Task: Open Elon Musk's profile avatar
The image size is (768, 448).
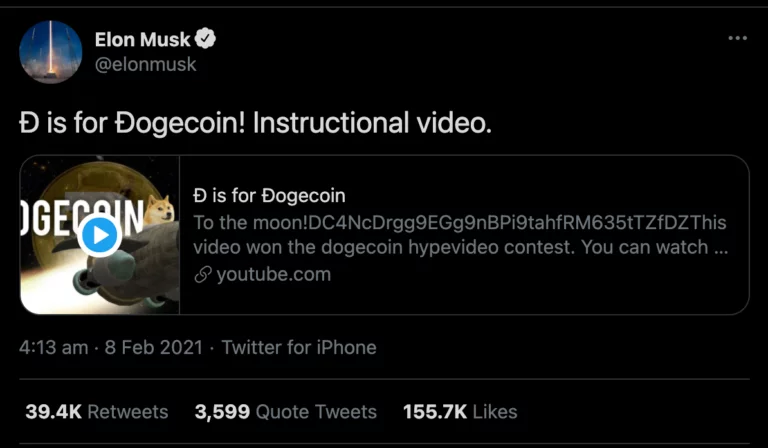Action: pyautogui.click(x=51, y=52)
